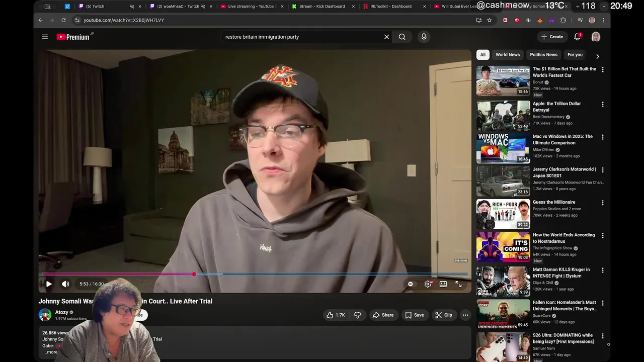Clear the search box text

point(386,37)
